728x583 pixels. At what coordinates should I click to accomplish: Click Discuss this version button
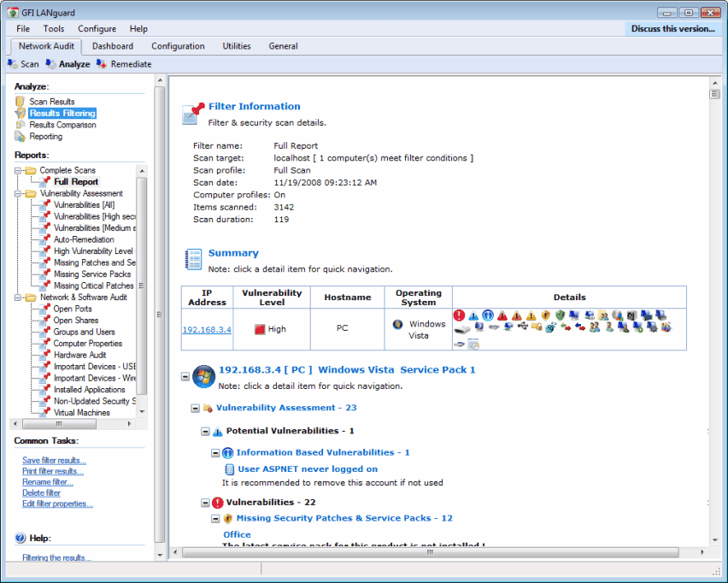point(672,29)
